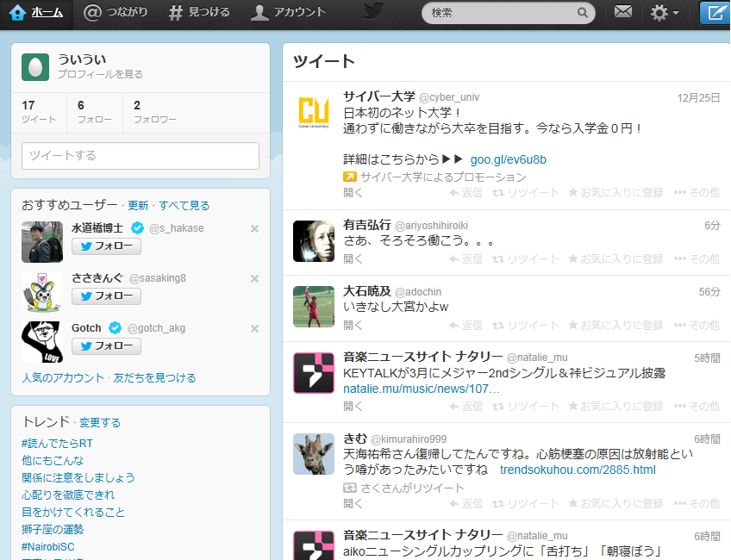
Task: Compose a new tweet with the blue button
Action: coord(715,13)
